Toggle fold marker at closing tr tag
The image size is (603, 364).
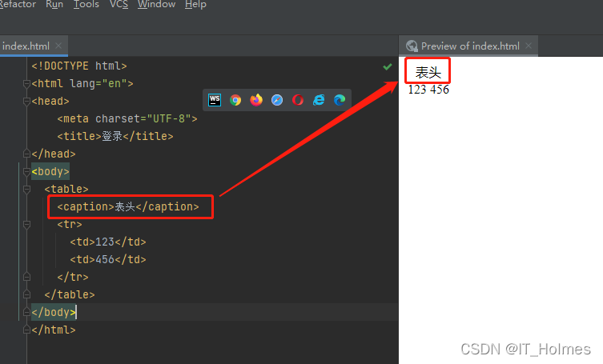click(26, 277)
